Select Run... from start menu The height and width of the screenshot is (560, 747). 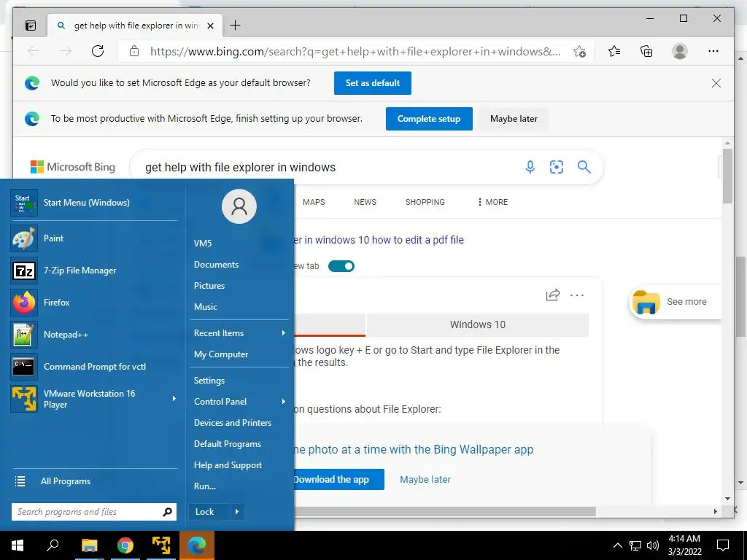(205, 486)
